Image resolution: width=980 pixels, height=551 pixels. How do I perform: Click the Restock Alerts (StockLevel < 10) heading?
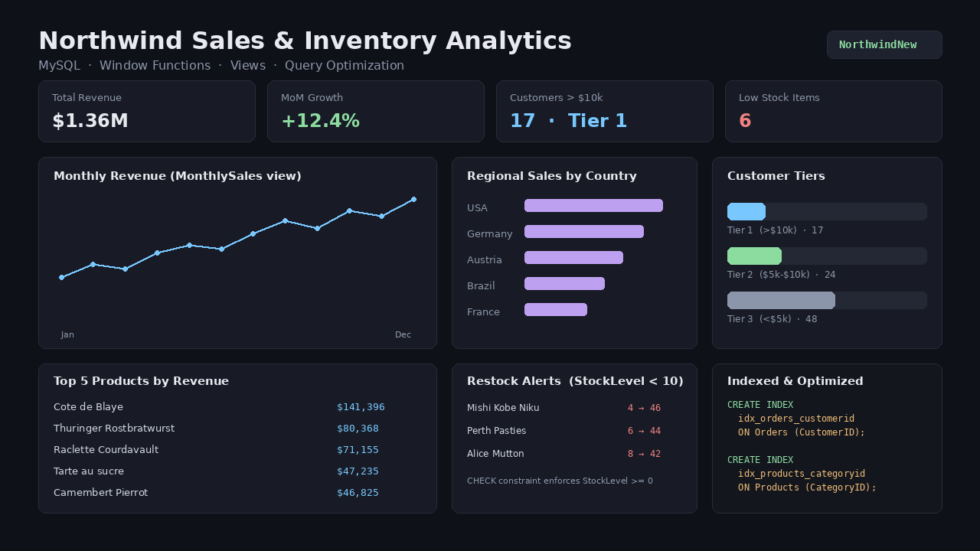[575, 381]
